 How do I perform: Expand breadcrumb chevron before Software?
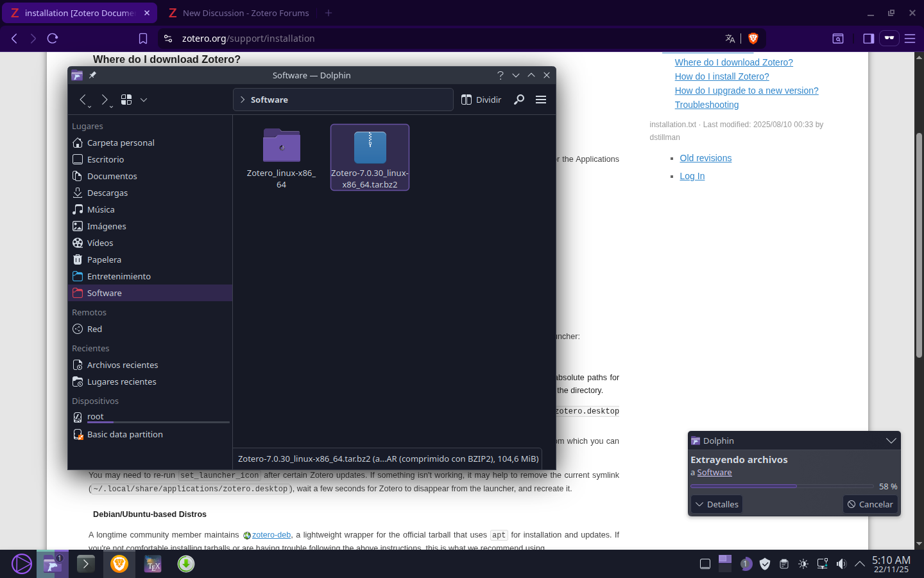tap(243, 100)
